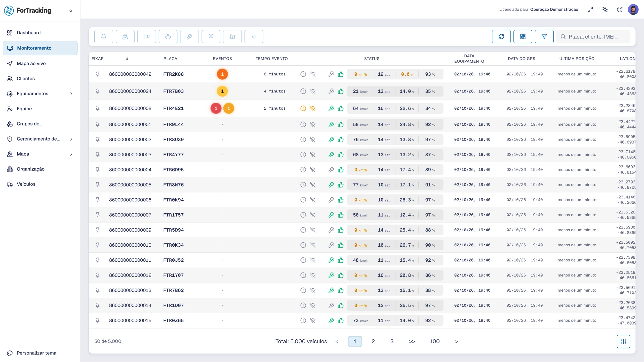Go to Clientes section
Image resolution: width=644 pixels, height=362 pixels.
[40, 79]
